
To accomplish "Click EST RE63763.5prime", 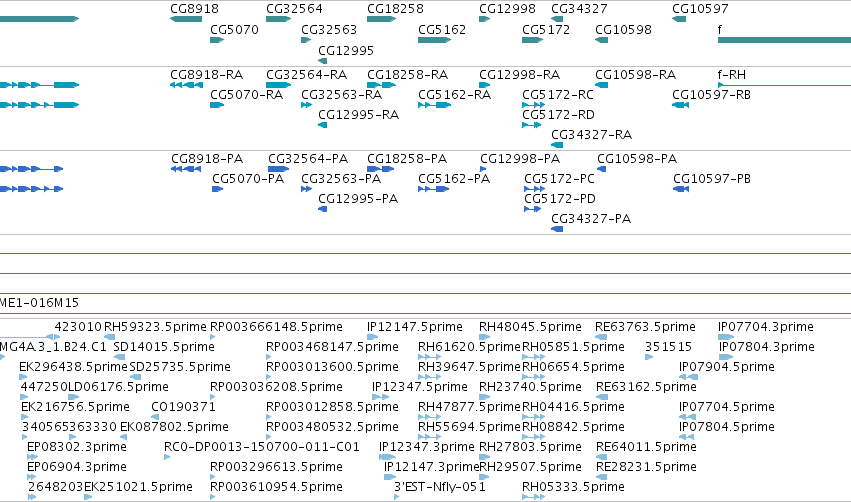I will click(x=645, y=327).
